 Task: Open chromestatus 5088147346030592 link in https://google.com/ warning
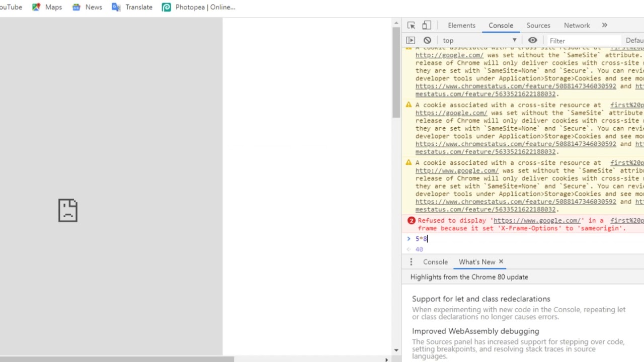[x=516, y=144]
